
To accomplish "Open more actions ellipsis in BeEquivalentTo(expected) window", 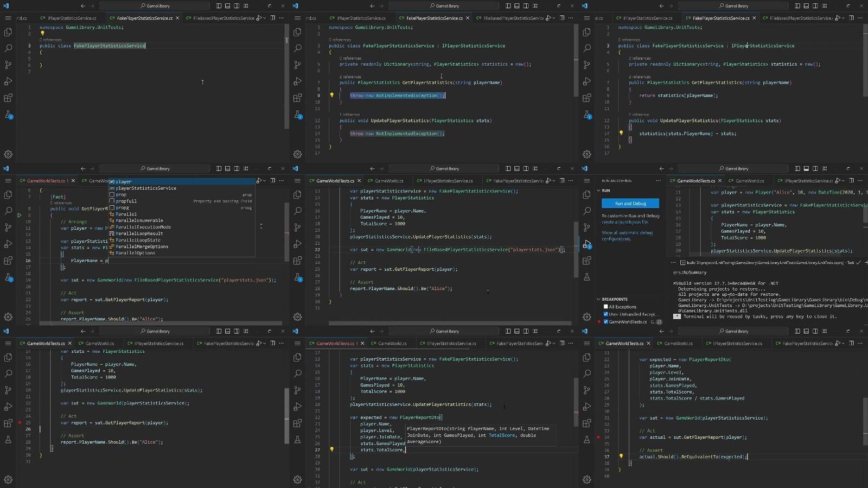I will pyautogui.click(x=861, y=343).
